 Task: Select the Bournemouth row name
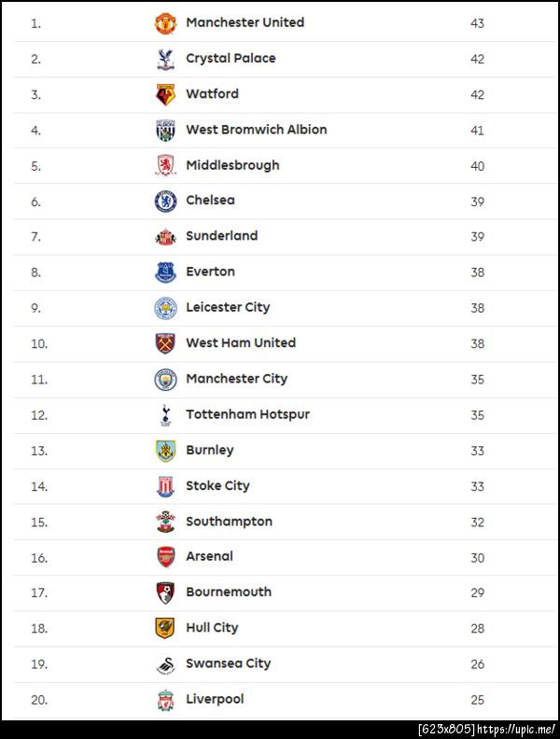click(x=229, y=593)
